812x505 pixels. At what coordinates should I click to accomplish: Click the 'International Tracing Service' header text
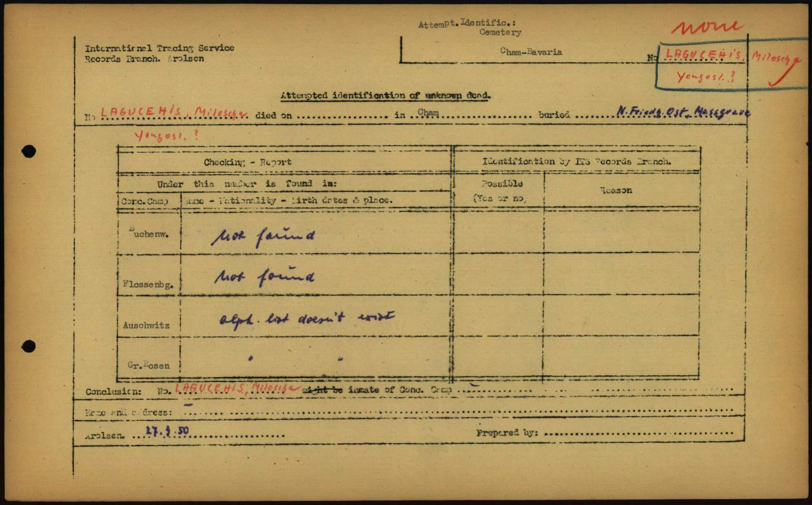(159, 48)
